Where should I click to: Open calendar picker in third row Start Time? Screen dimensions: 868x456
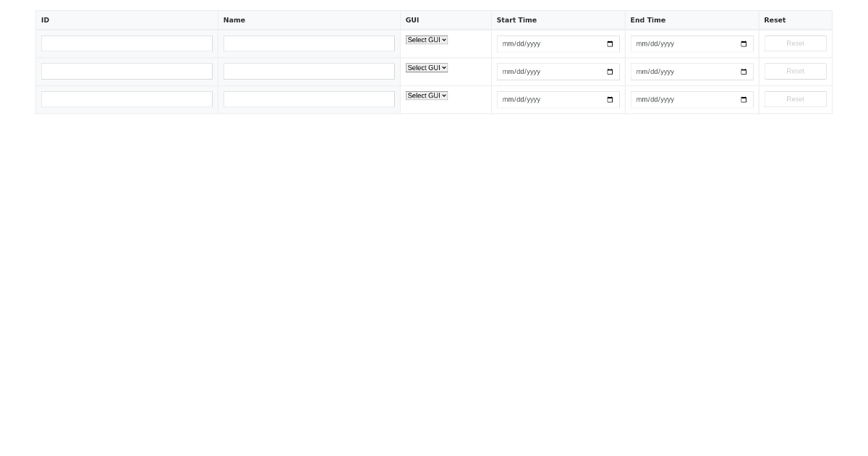point(610,100)
